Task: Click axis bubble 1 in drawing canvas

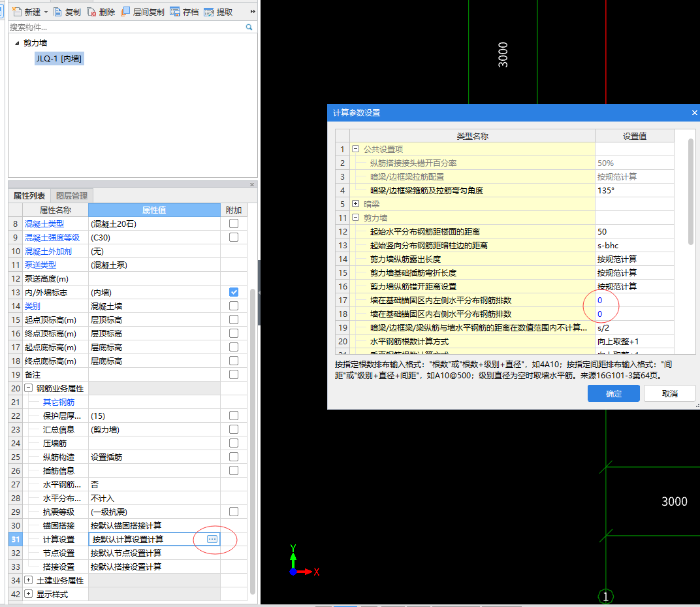Action: [x=606, y=597]
